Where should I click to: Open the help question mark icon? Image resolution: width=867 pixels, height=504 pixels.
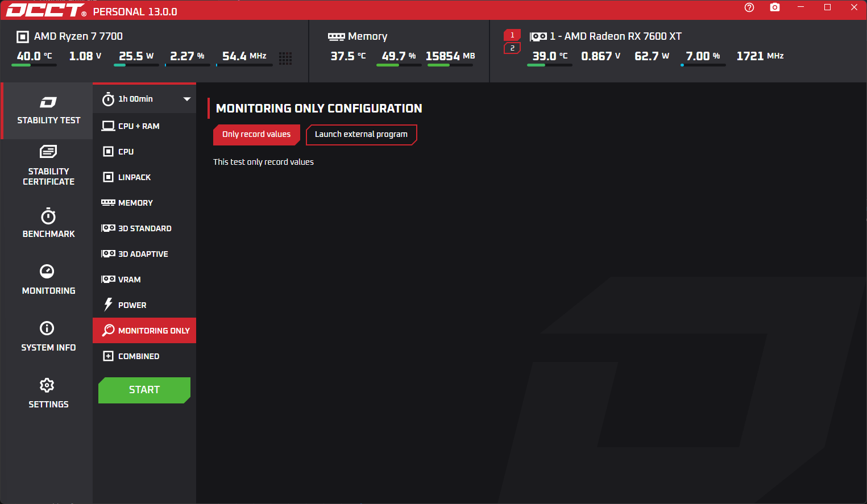pos(749,7)
